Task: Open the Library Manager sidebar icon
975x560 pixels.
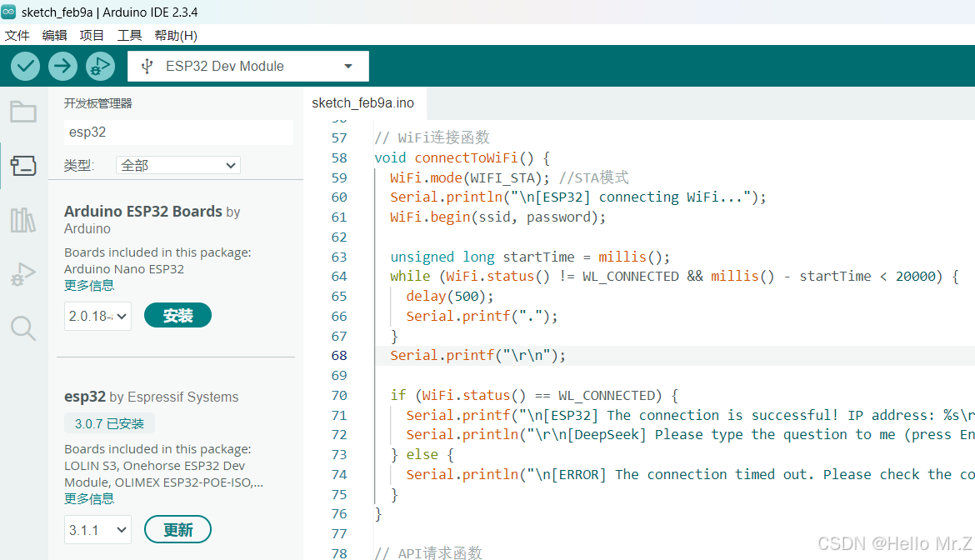Action: point(23,220)
